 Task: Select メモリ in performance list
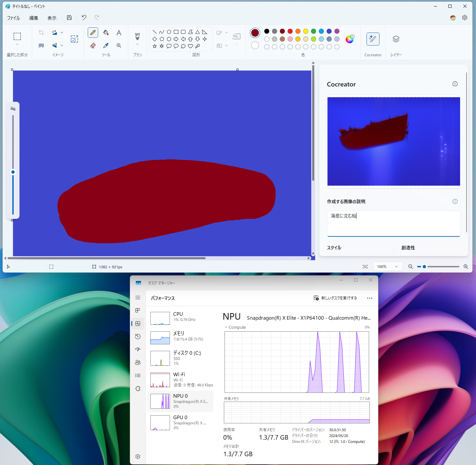tap(180, 337)
